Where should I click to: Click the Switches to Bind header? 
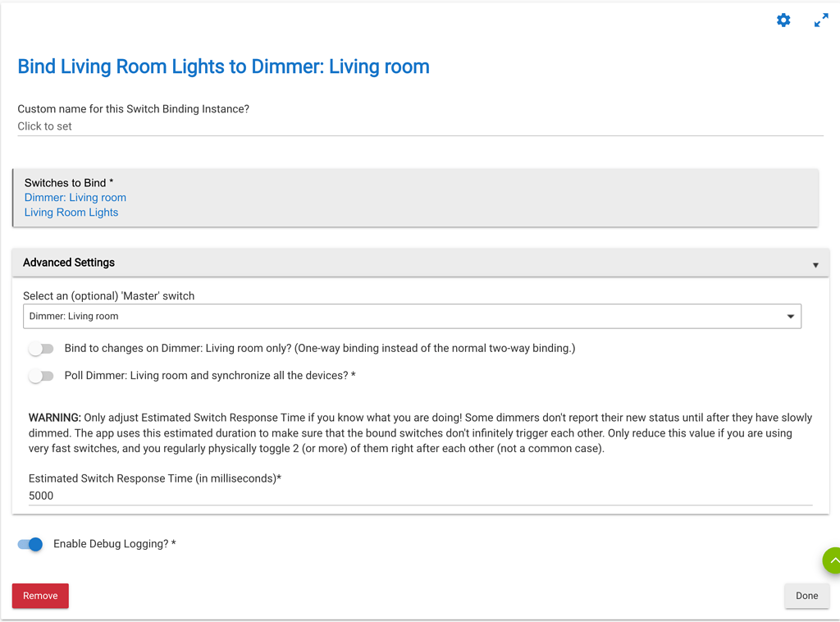click(x=68, y=182)
